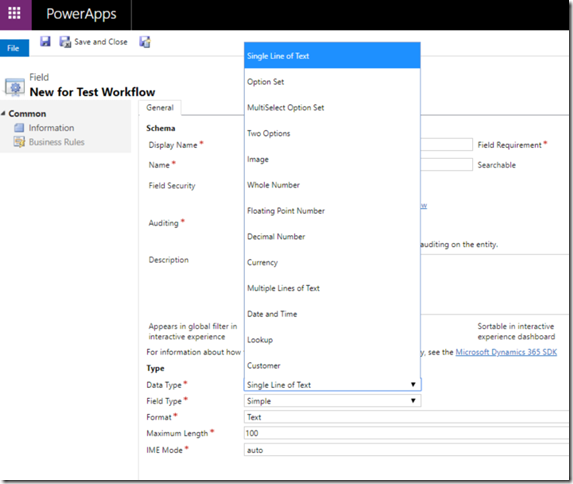Open the Business Rules tree item
The image size is (573, 484).
(x=57, y=142)
